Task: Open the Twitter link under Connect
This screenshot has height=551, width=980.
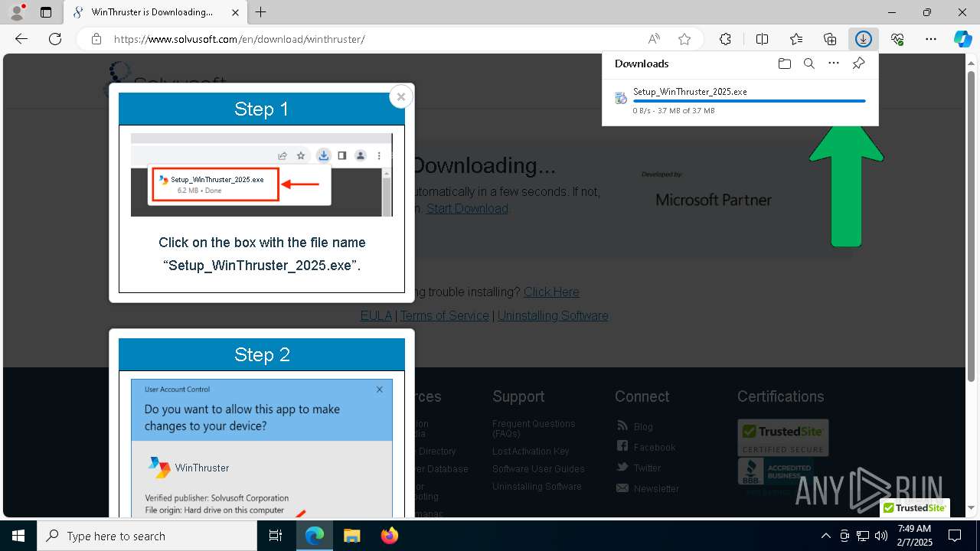Action: (x=647, y=468)
